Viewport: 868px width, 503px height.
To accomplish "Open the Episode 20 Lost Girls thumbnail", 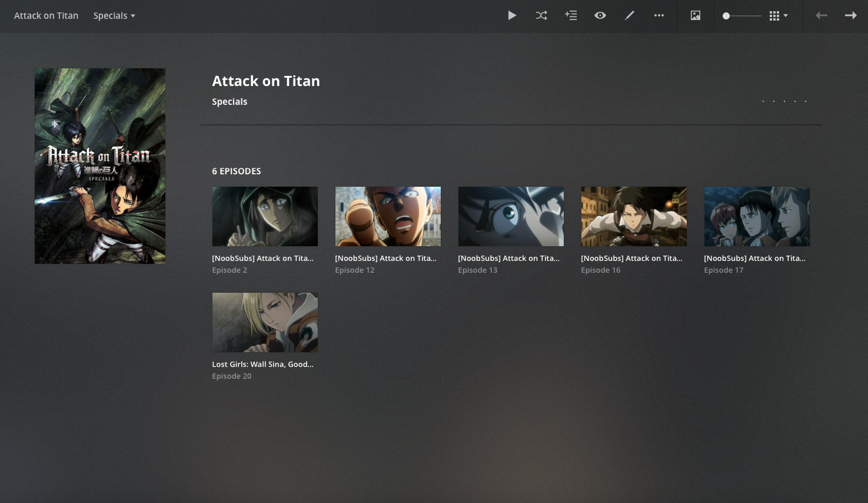I will [265, 322].
